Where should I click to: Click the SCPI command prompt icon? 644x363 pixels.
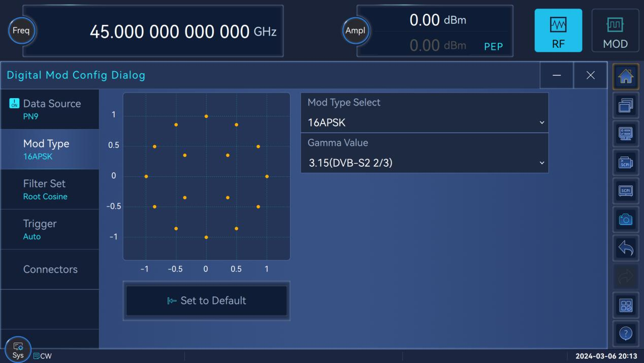point(626,162)
